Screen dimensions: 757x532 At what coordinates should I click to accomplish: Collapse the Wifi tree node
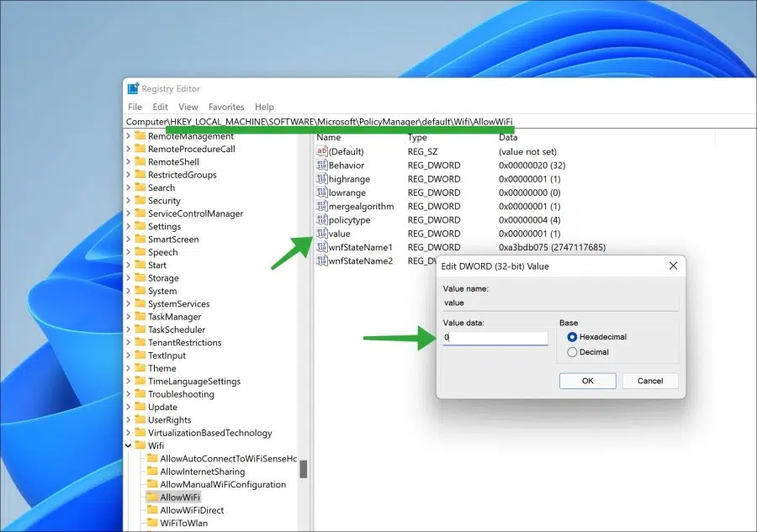129,445
